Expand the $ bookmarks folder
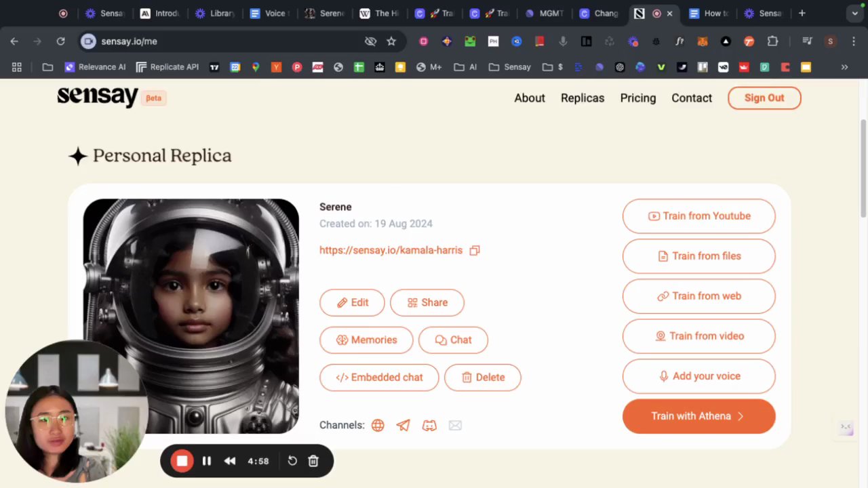The height and width of the screenshot is (488, 868). (553, 67)
